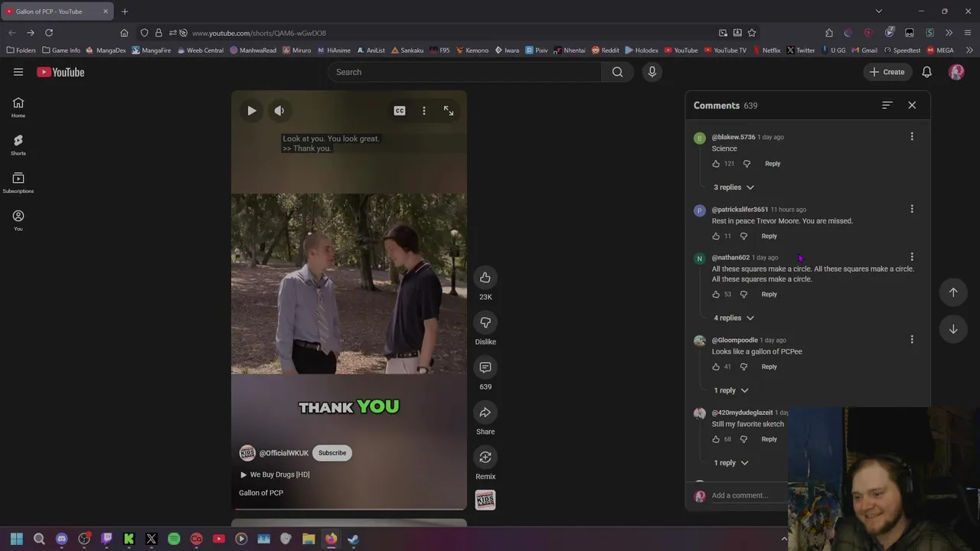This screenshot has height=551, width=980.
Task: Reload the page in Firefox
Action: tap(49, 33)
